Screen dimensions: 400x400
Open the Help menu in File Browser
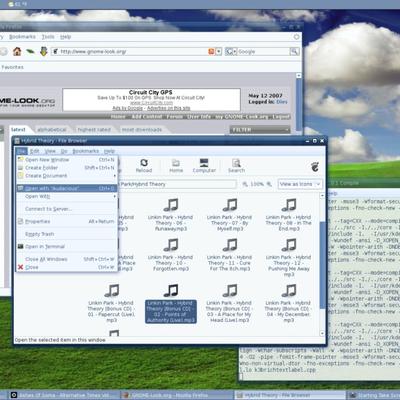tap(109, 151)
